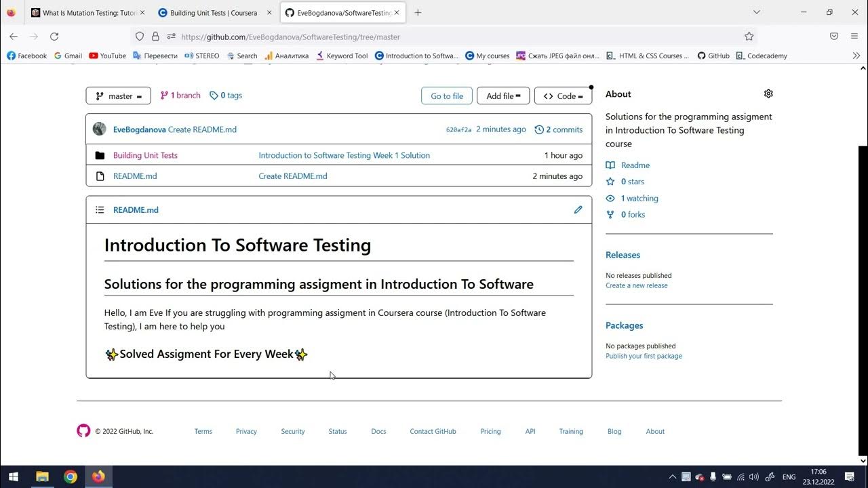Open the footer Docs link
This screenshot has height=488, width=868.
[378, 431]
